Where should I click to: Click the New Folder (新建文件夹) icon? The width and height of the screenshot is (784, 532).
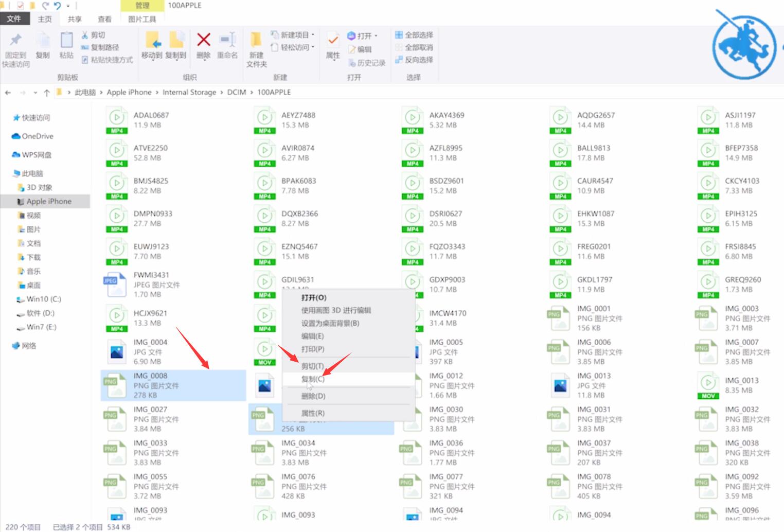(x=256, y=40)
